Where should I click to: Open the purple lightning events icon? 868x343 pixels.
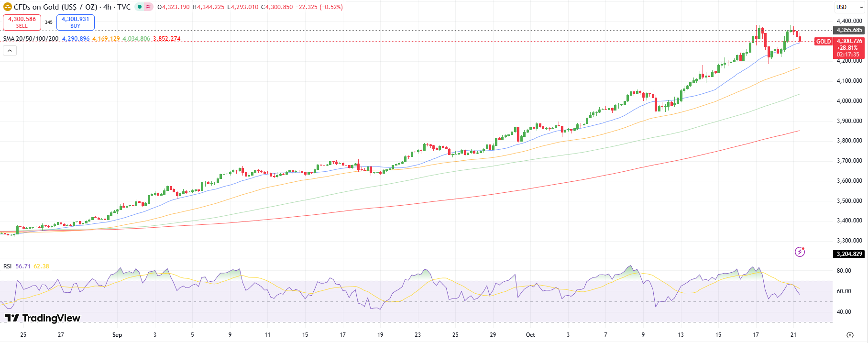pyautogui.click(x=800, y=252)
